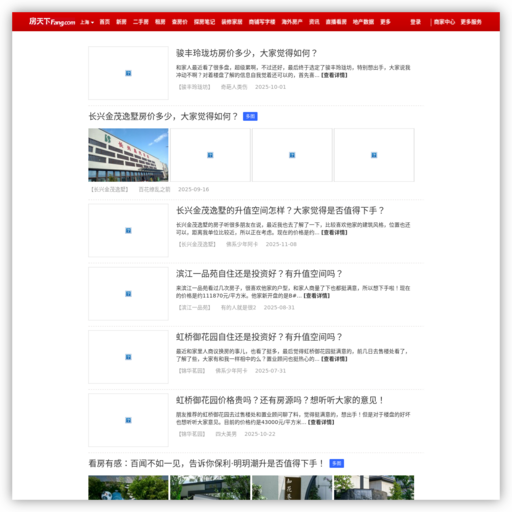Expand the 更多服务 menu
This screenshot has height=512, width=512.
tap(471, 22)
